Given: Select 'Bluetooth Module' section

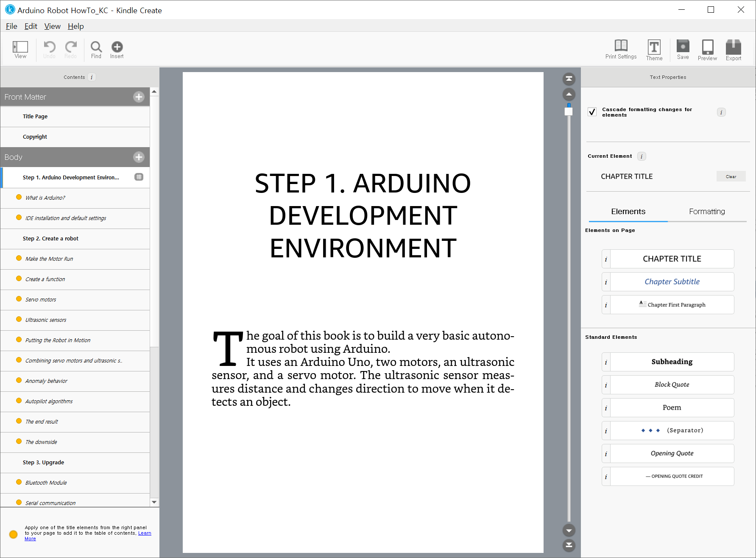Looking at the screenshot, I should click(x=75, y=483).
